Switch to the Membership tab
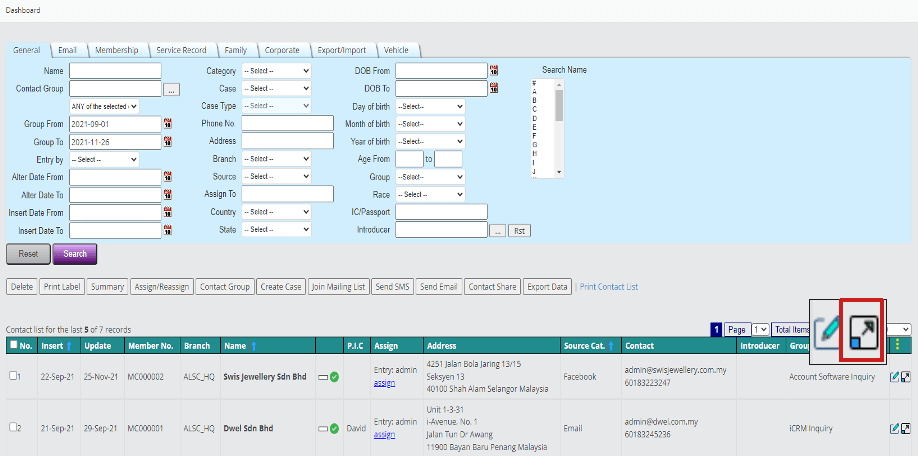Screen dimensions: 918x456 (117, 50)
